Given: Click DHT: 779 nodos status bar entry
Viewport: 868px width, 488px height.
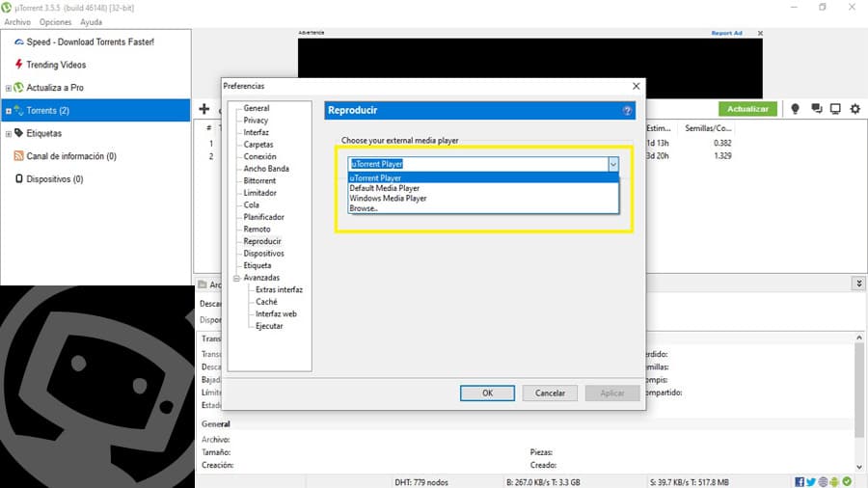Looking at the screenshot, I should 421,482.
